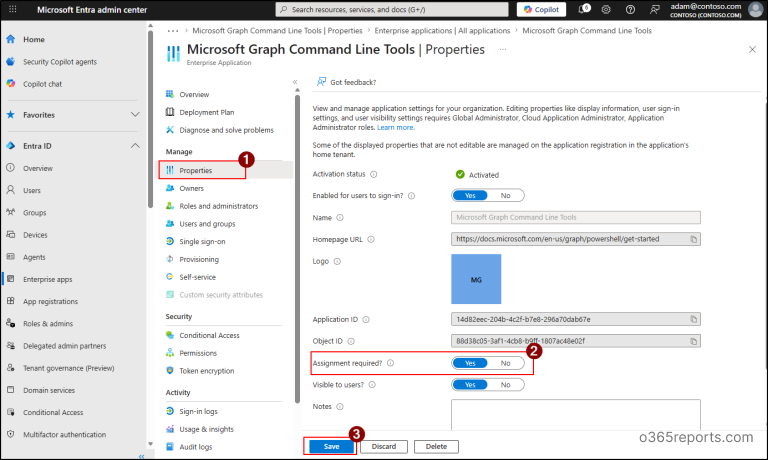
Task: Click the Single sign-on icon
Action: (170, 242)
